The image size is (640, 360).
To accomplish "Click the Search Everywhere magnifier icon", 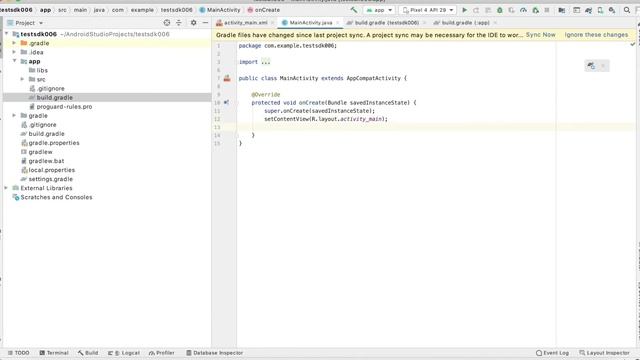I will coord(627,10).
